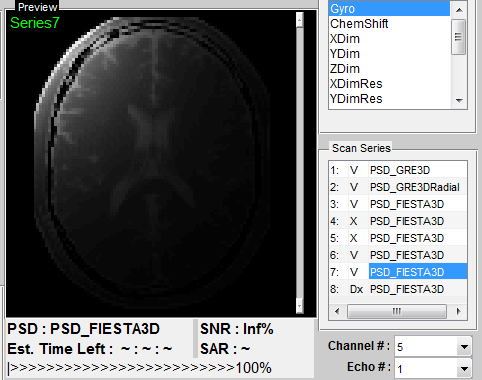Viewport: 482px width, 380px height.
Task: Click Scan Series right scroll arrow
Action: coord(459,312)
